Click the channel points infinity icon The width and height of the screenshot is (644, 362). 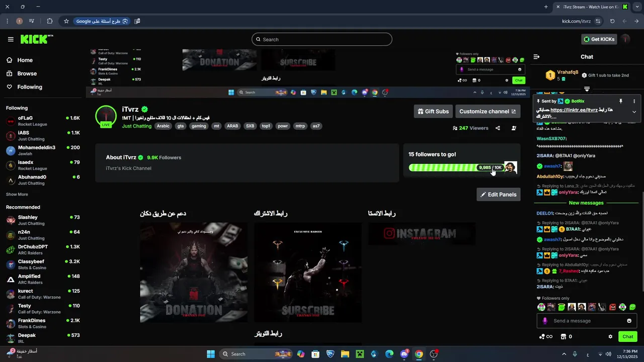point(545,336)
